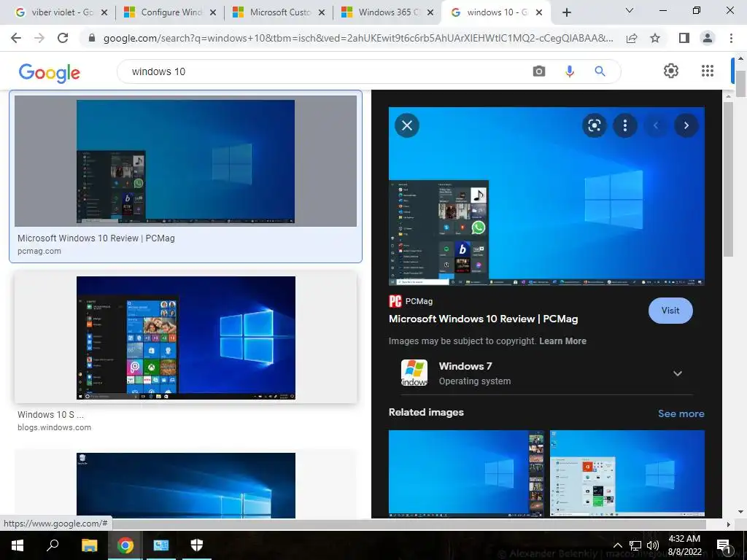Open the network status tray icon

pos(635,545)
